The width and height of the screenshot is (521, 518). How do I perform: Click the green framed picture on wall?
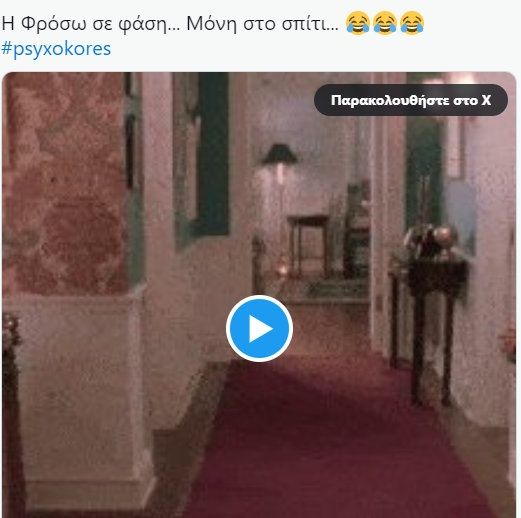point(202,157)
